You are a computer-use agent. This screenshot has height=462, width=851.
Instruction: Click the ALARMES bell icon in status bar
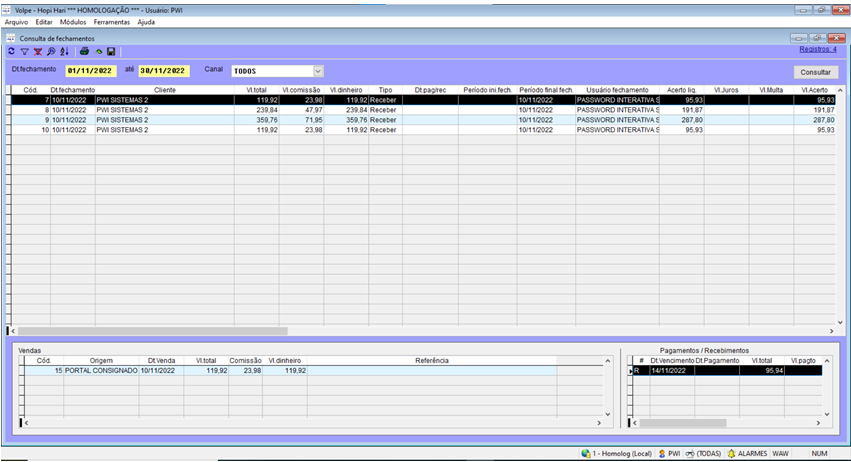730,453
